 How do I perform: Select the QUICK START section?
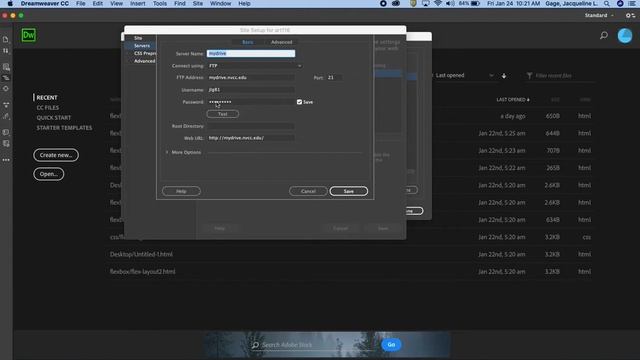(54, 118)
